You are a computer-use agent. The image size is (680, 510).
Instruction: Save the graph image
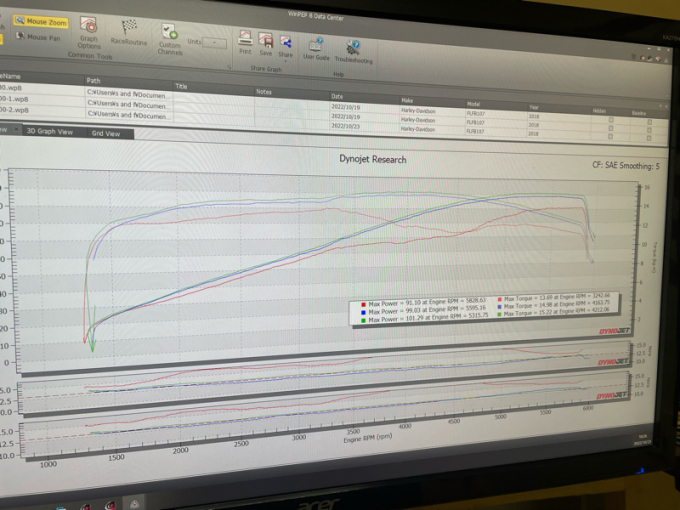click(265, 44)
